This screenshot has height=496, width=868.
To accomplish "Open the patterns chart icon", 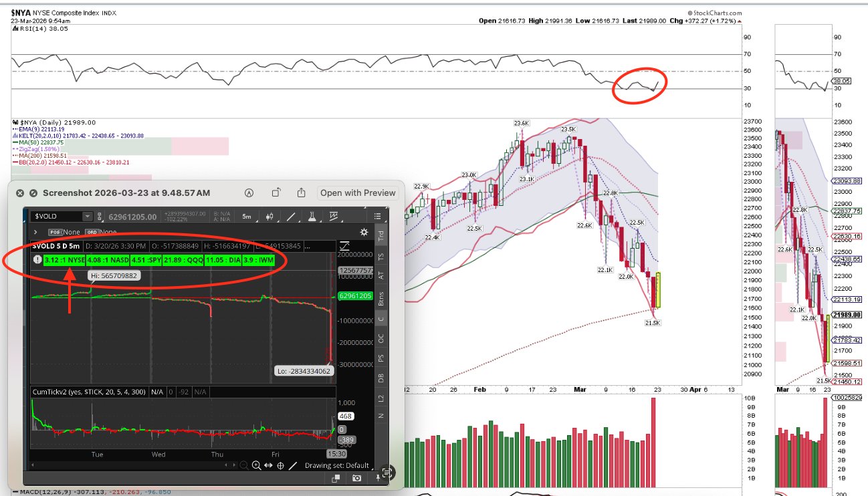I will 334,217.
